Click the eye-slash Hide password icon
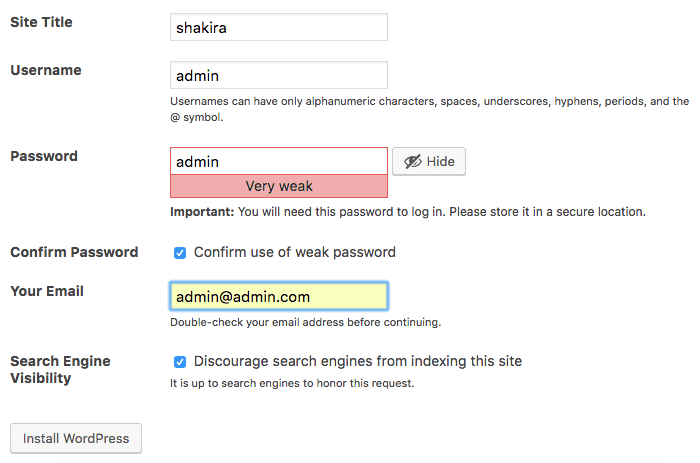The image size is (700, 463). (411, 162)
